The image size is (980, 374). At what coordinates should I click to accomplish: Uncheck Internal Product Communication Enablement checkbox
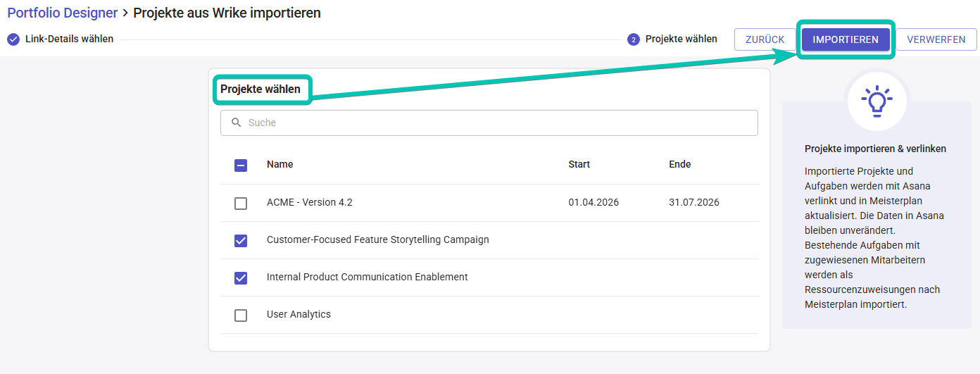[x=241, y=278]
